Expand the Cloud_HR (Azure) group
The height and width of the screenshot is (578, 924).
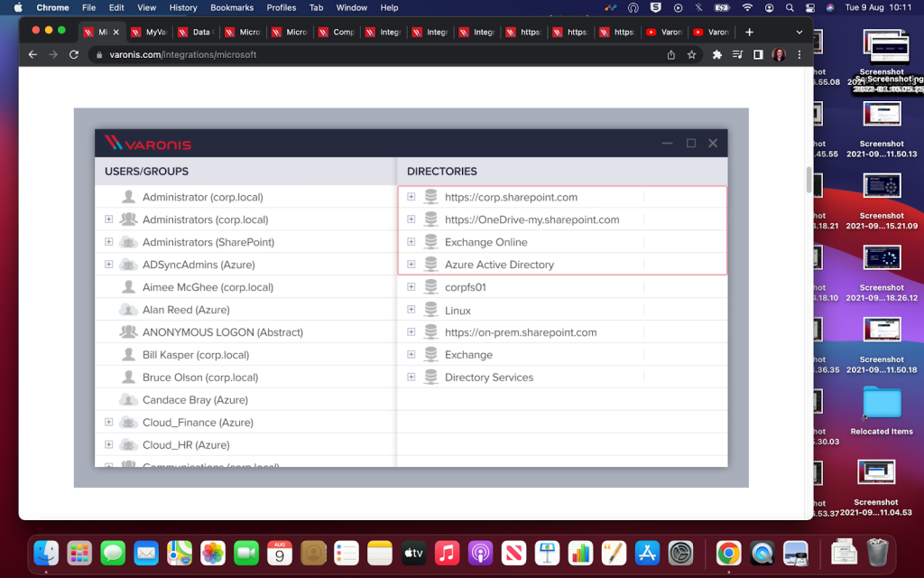click(109, 444)
